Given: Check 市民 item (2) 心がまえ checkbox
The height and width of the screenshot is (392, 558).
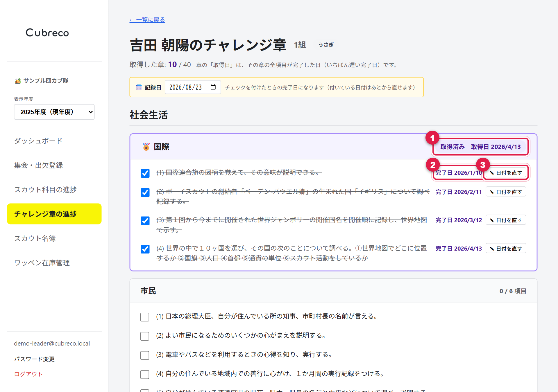Looking at the screenshot, I should (x=145, y=336).
